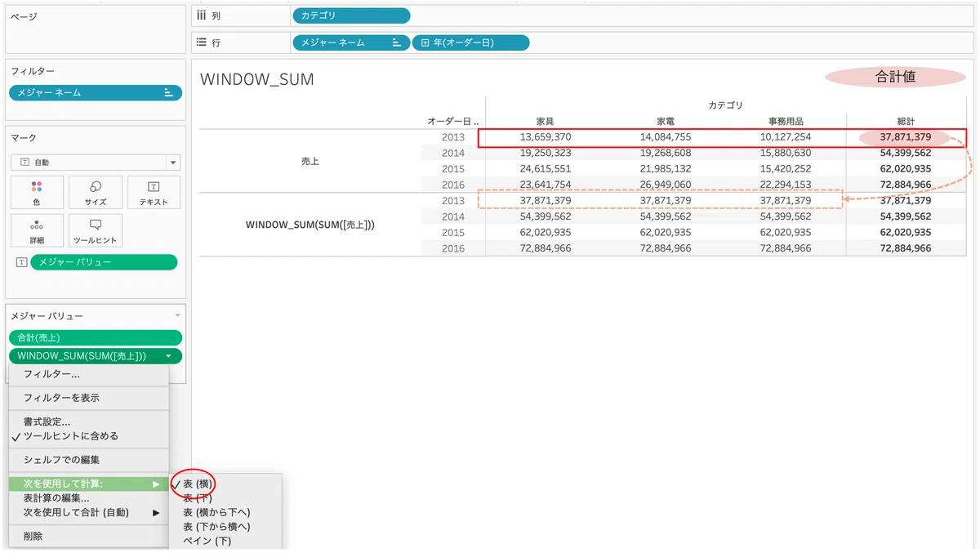This screenshot has width=980, height=553.
Task: Select the 表 (横から下へ) option
Action: pos(216,512)
